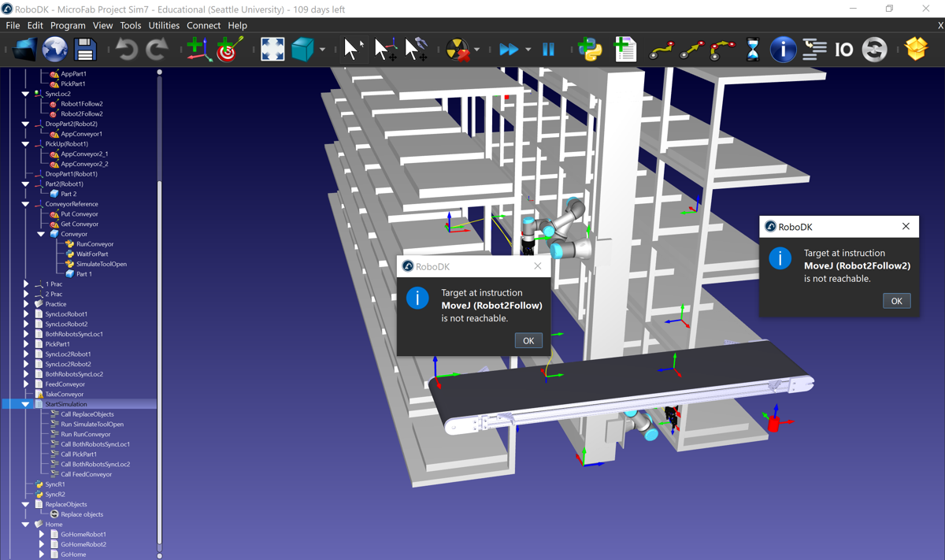
Task: Click the IO instruction toolbar icon
Action: coord(843,50)
